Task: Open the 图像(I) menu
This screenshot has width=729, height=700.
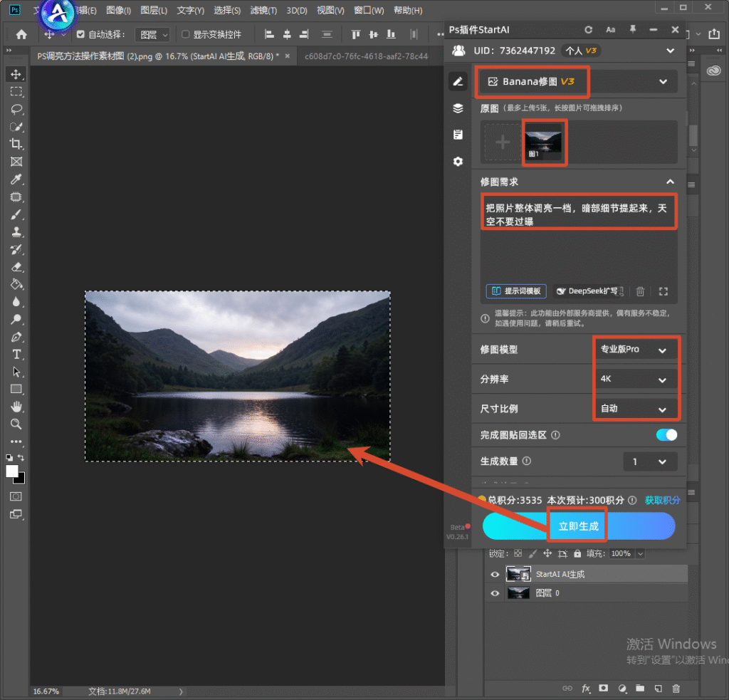Action: point(119,10)
